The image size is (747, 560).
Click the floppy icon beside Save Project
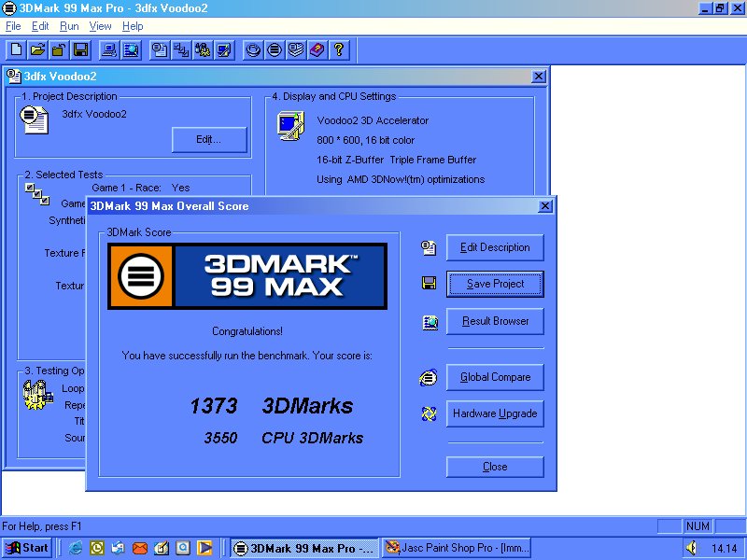pyautogui.click(x=430, y=284)
